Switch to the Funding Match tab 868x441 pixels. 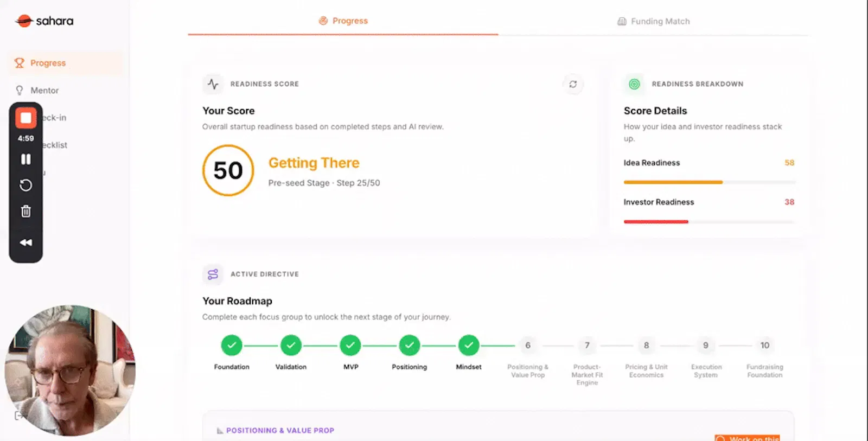tap(653, 21)
